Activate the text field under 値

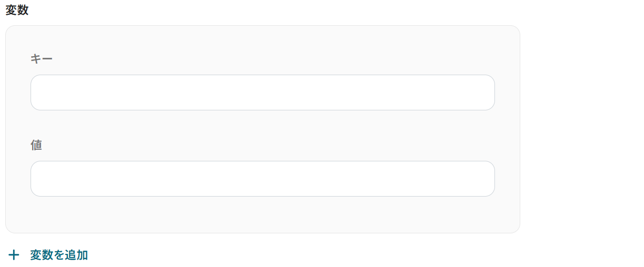click(x=263, y=179)
